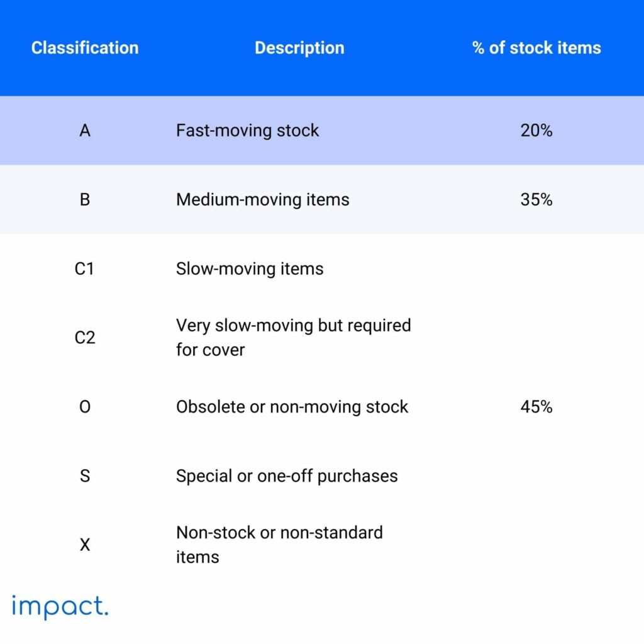This screenshot has height=644, width=644.
Task: Click the 20% value
Action: [x=536, y=130]
